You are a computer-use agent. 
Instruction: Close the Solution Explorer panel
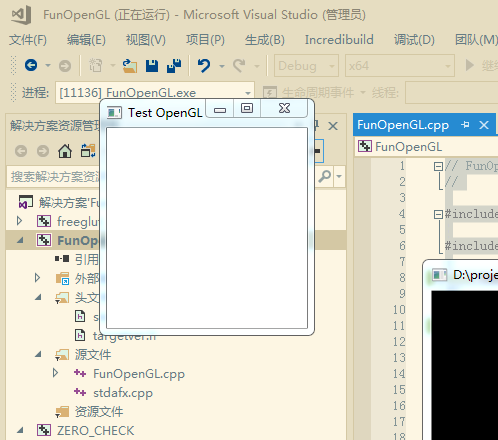(x=333, y=126)
